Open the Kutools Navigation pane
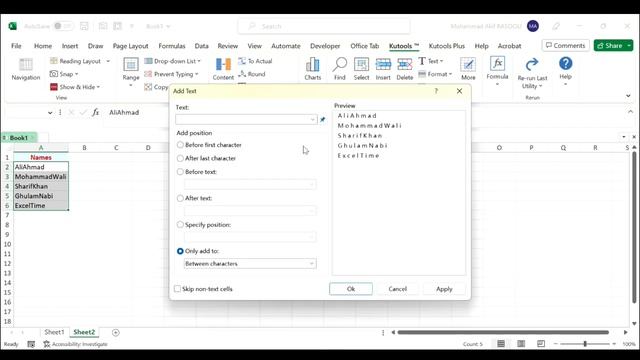640x360 pixels. point(25,69)
